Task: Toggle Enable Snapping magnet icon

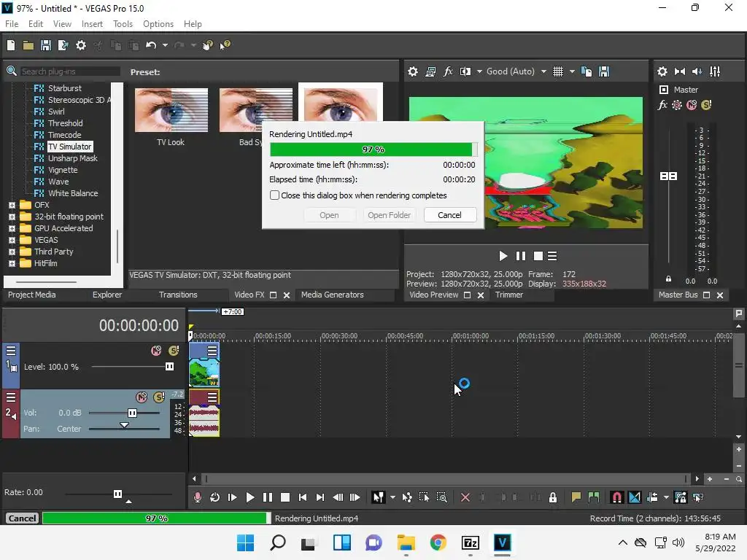Action: pyautogui.click(x=617, y=497)
